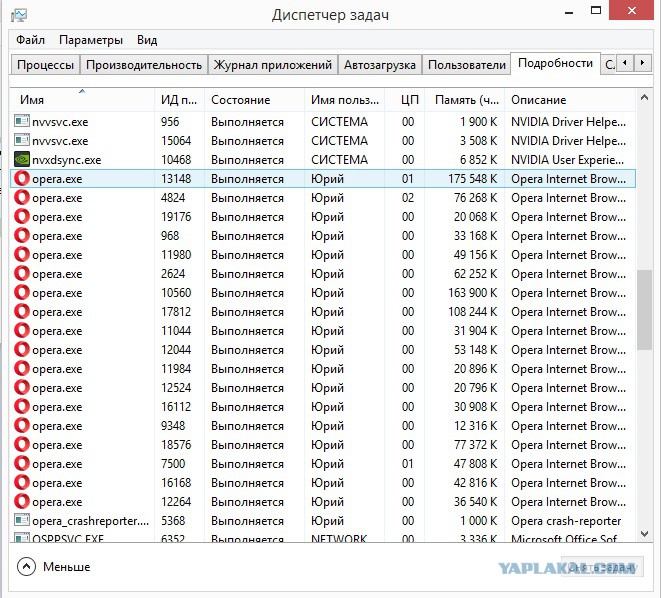Click Opera icon in row PID 12044

22,349
